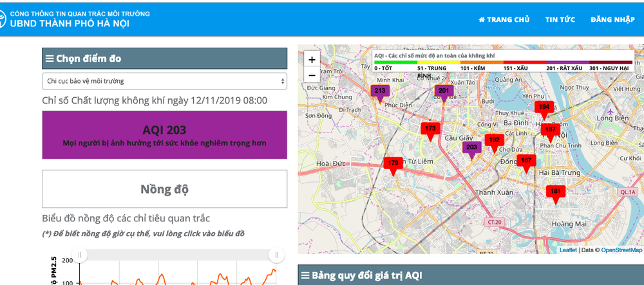The width and height of the screenshot is (644, 285).
Task: Zoom in the map with plus button
Action: coord(312,60)
